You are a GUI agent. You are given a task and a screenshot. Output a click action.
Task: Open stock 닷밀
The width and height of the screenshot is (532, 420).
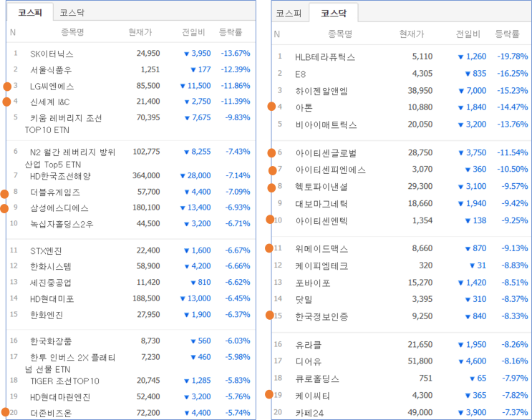304,300
